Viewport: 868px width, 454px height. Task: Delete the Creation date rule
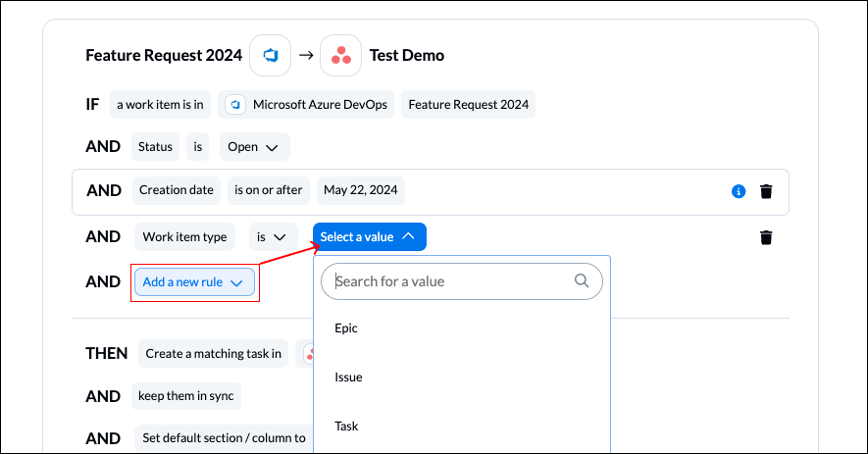[x=766, y=191]
